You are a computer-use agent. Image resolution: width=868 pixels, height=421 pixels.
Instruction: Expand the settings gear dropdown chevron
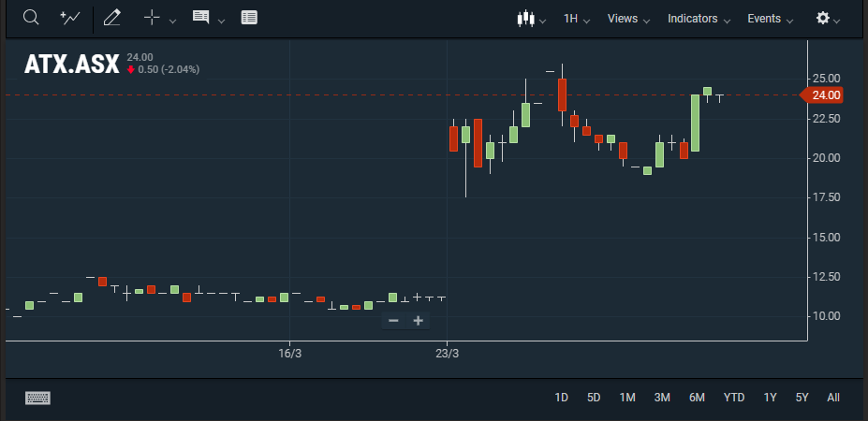tap(836, 22)
